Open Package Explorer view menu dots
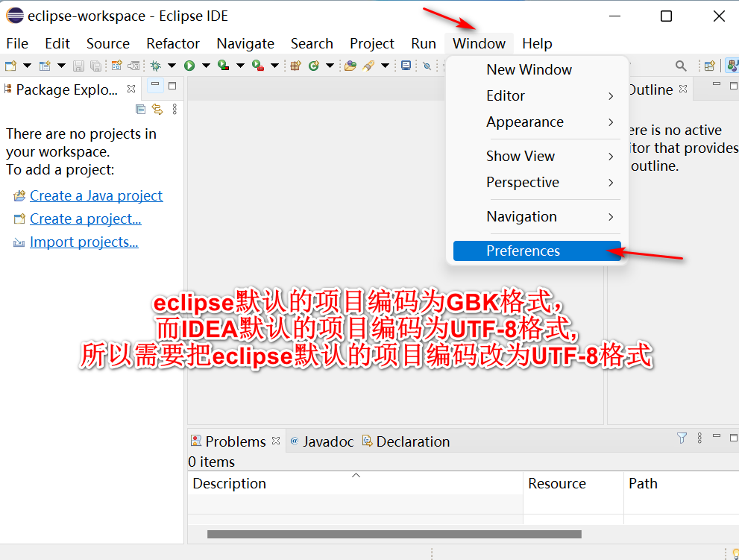 (174, 110)
